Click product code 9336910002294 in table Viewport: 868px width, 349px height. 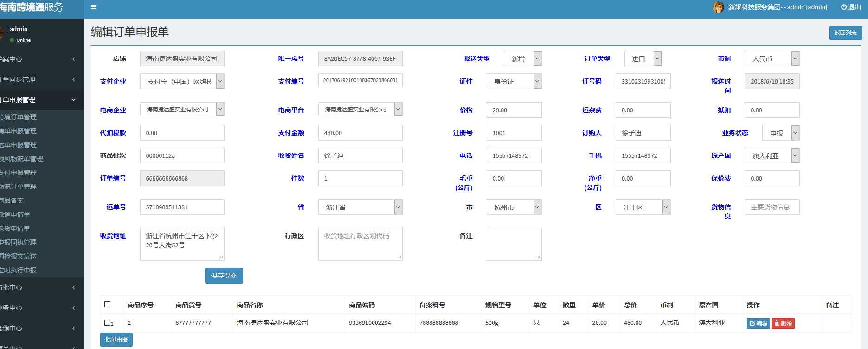pyautogui.click(x=370, y=323)
